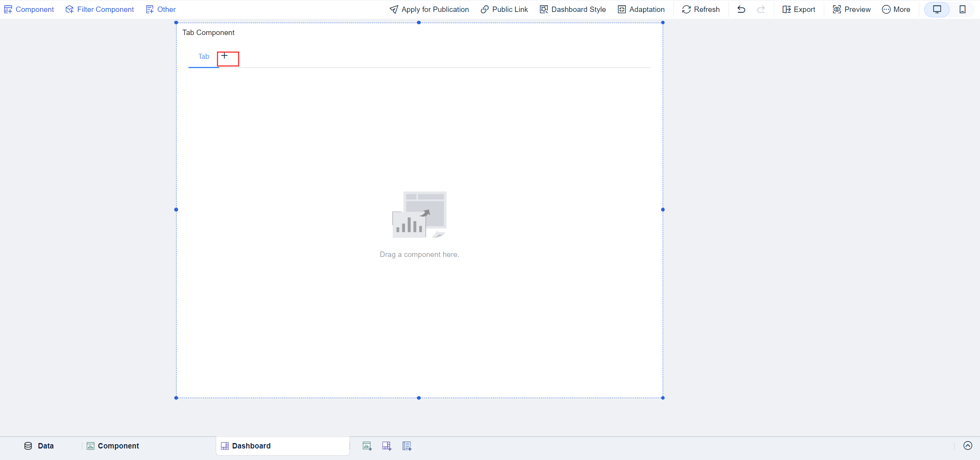Open the Other dropdown in top left

point(160,9)
